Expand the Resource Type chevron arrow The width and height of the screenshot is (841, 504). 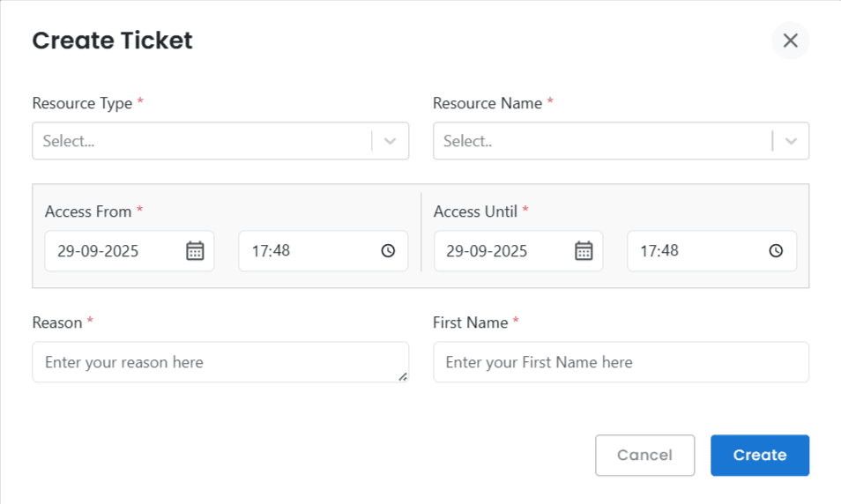click(391, 141)
